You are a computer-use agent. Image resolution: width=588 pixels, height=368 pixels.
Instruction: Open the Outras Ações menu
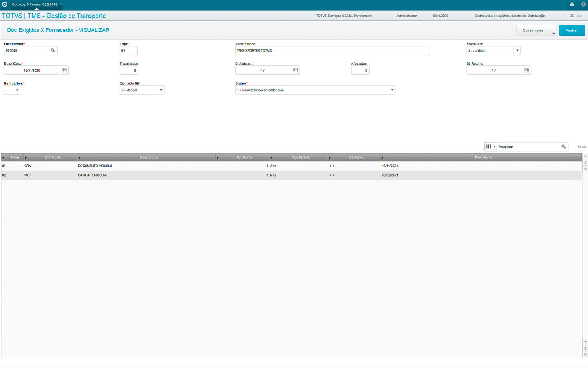tap(536, 31)
